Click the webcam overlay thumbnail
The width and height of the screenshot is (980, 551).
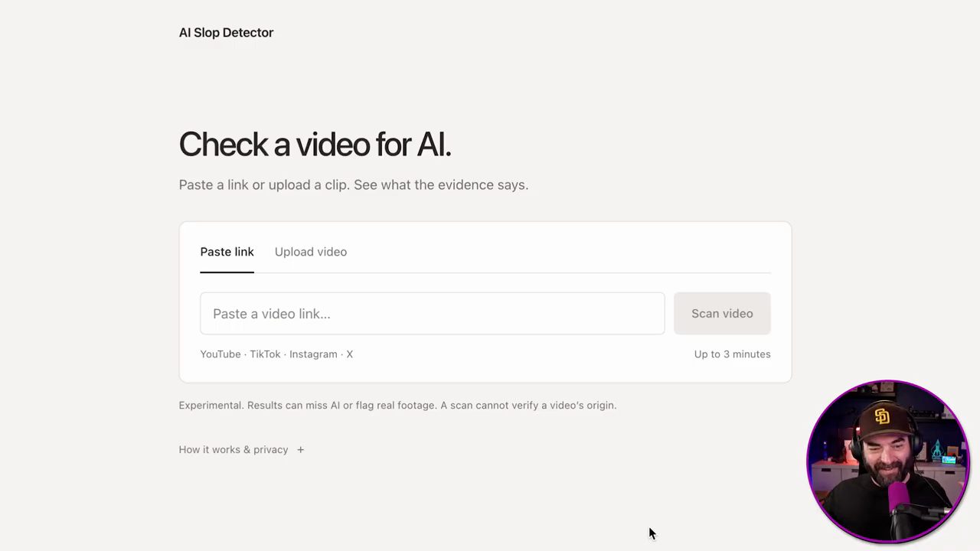(888, 461)
